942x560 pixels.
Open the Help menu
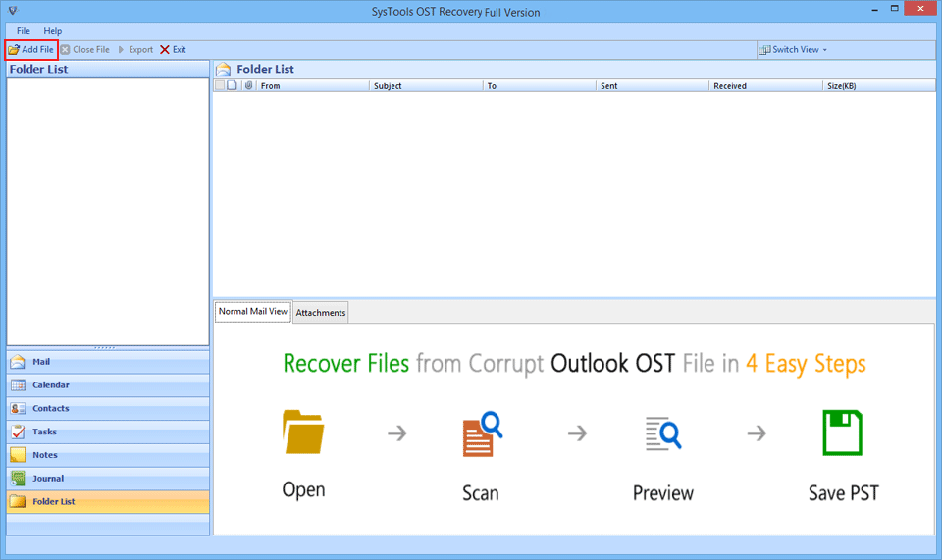pyautogui.click(x=52, y=31)
